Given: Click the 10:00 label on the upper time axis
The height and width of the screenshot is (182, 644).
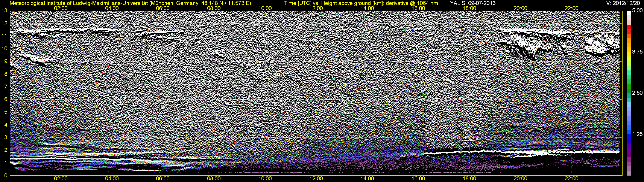Looking at the screenshot, I should 265,8.
